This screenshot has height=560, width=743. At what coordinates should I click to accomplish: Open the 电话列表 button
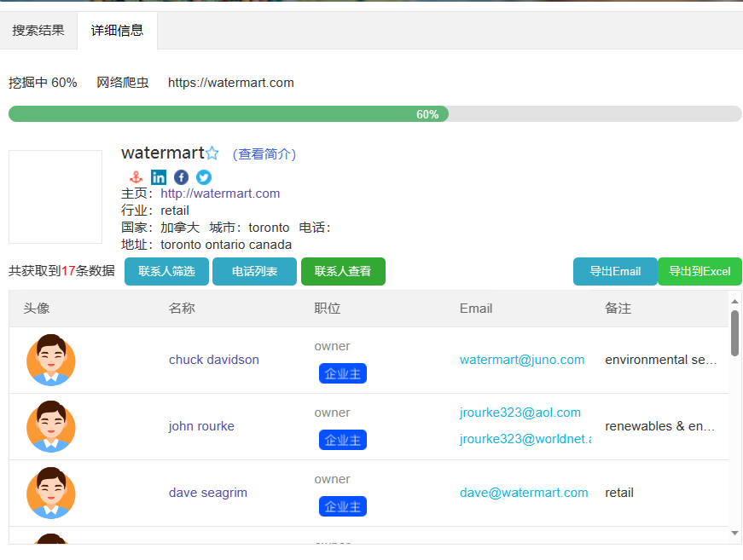(254, 271)
